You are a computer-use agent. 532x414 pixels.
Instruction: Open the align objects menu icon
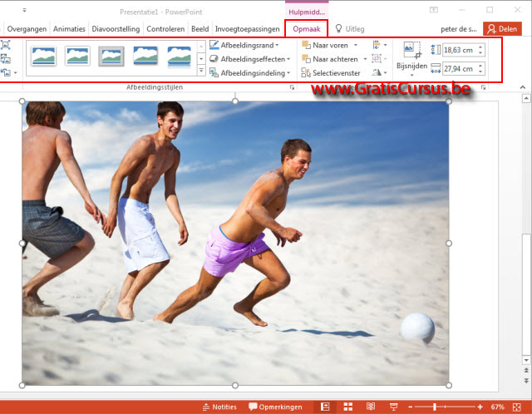379,45
